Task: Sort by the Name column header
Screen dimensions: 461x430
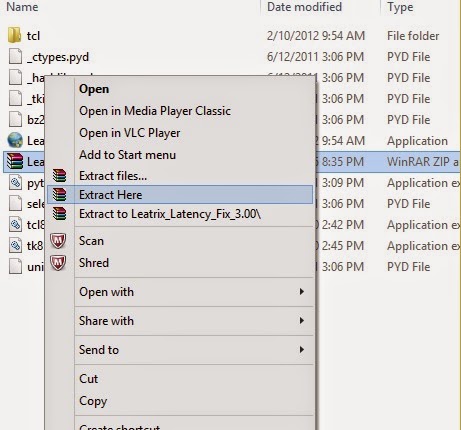Action: pyautogui.click(x=22, y=7)
